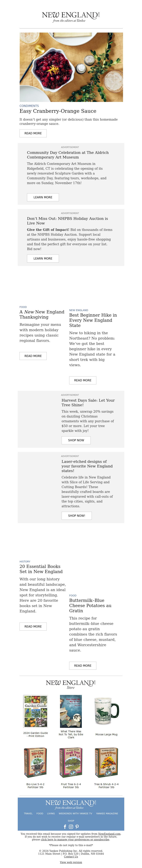Open the Instagram icon in footer
This screenshot has height=868, width=142.
click(71, 827)
